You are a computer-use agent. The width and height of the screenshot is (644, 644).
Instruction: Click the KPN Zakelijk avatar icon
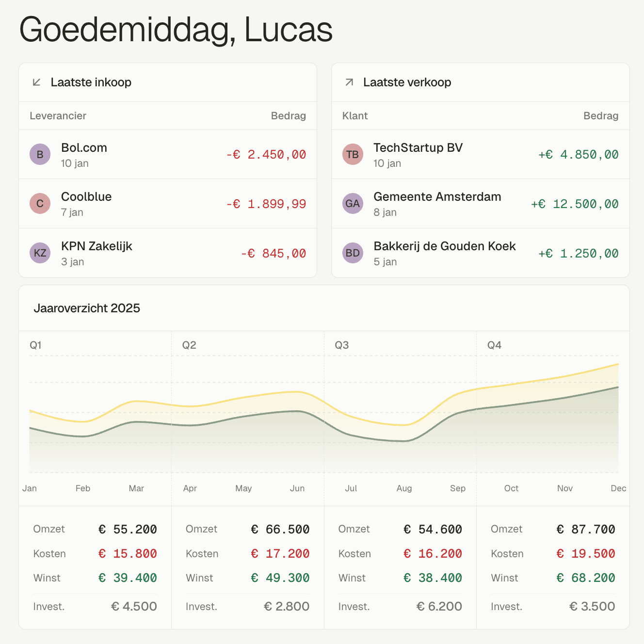(40, 253)
